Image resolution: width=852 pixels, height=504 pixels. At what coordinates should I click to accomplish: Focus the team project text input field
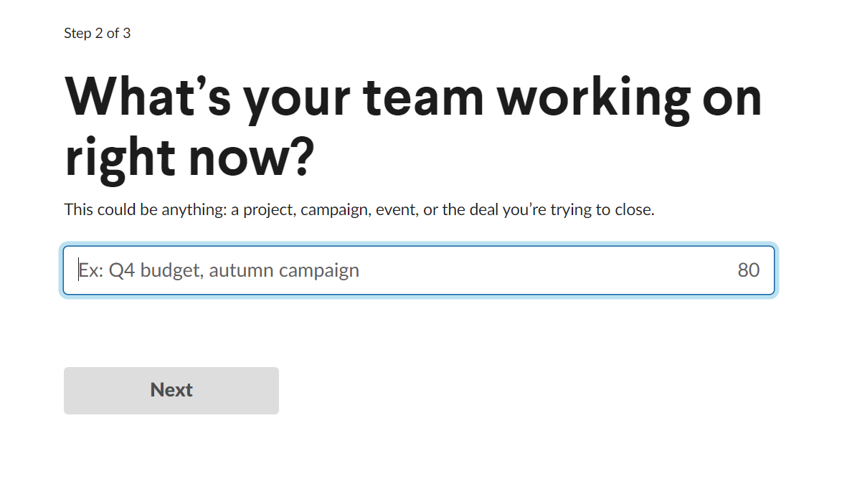[418, 270]
